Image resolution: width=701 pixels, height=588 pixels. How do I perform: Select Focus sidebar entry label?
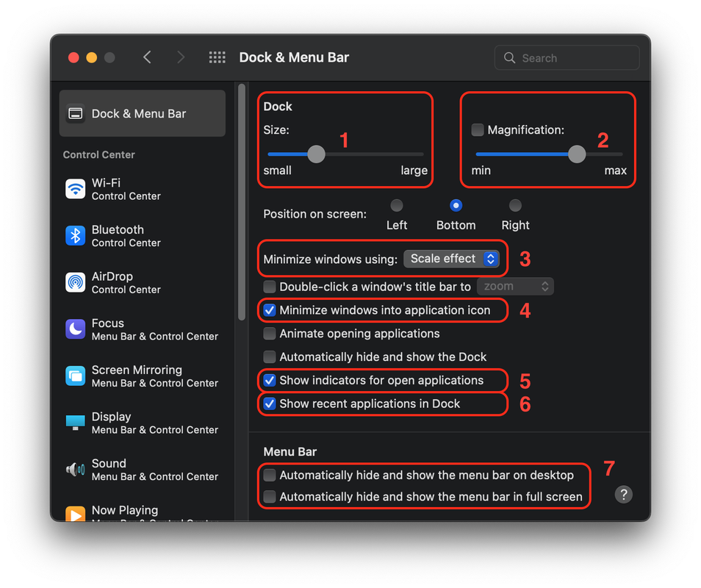tap(108, 323)
